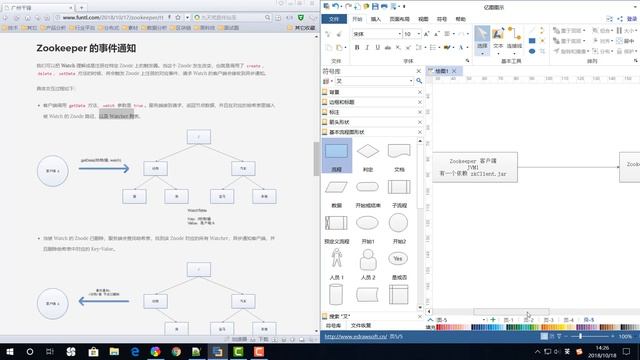Save document with floppy disk icon
The image size is (640, 360).
click(x=375, y=6)
